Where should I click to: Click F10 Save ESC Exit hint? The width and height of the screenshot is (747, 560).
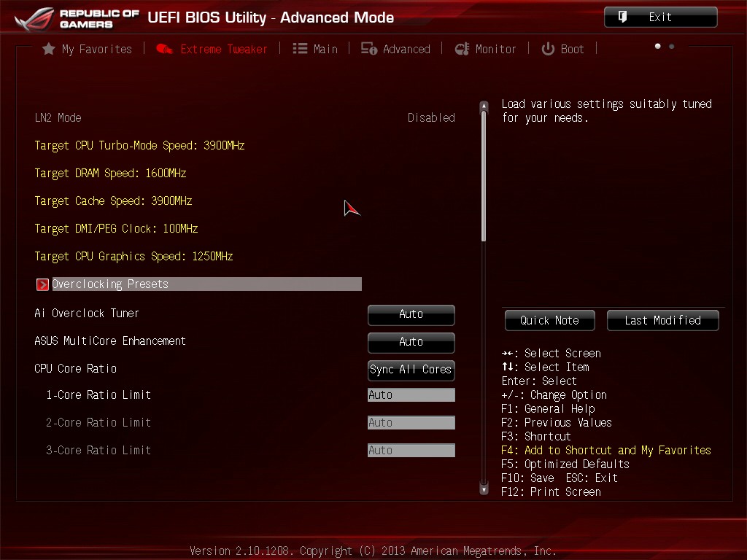[560, 478]
